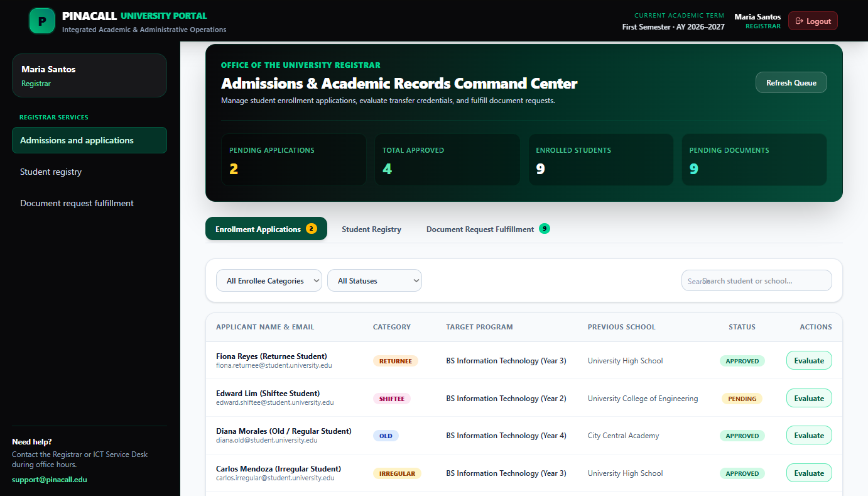Click fiona.returnee@student.university.edu email
This screenshot has height=496, width=868.
coord(274,365)
